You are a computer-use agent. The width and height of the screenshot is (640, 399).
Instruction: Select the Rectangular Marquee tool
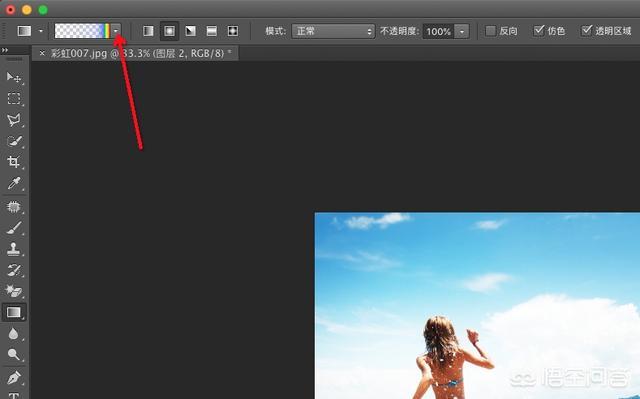[x=14, y=98]
